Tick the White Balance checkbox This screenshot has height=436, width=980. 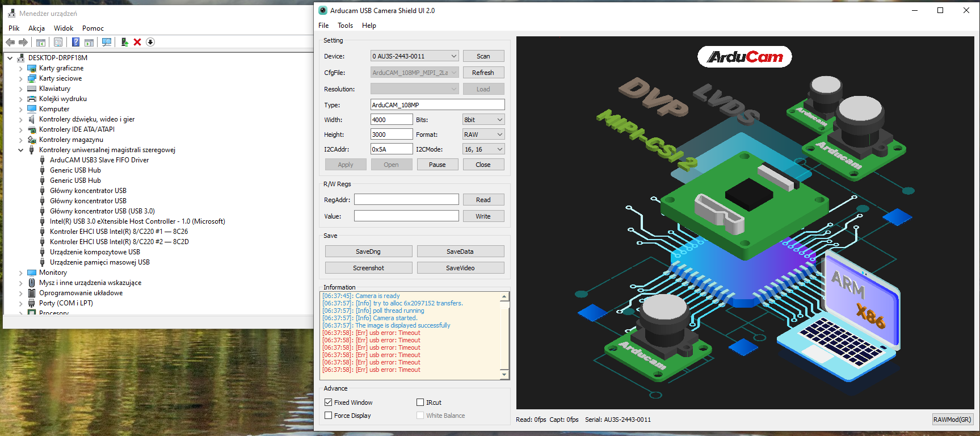tap(420, 416)
